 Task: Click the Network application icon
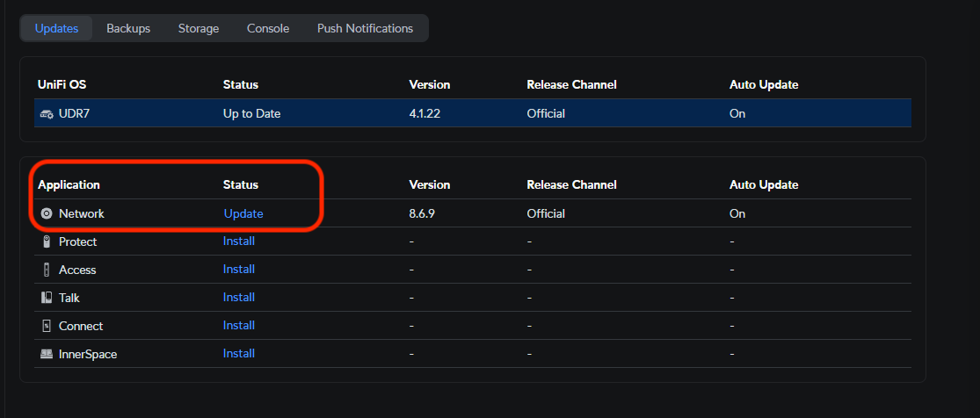tap(47, 213)
